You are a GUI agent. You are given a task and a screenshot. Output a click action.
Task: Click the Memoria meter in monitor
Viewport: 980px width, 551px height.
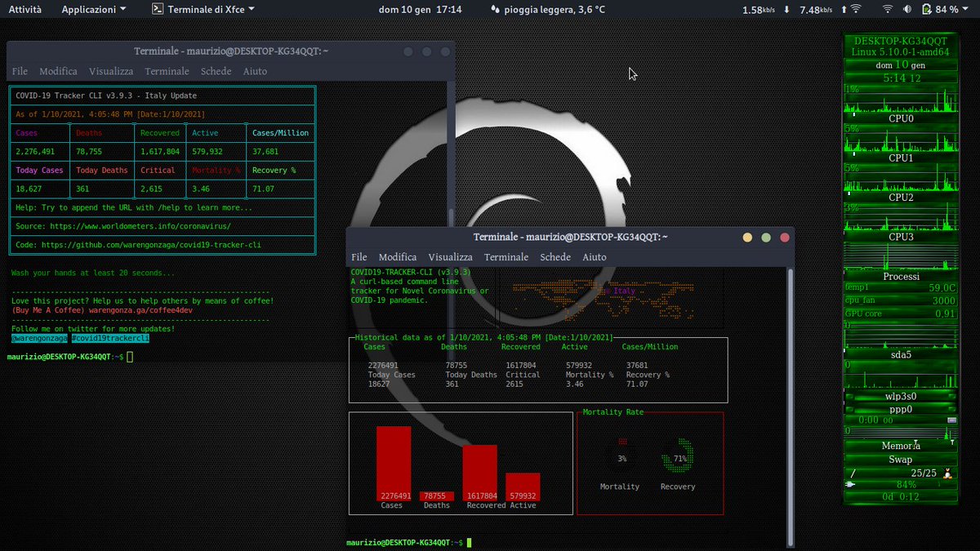901,446
